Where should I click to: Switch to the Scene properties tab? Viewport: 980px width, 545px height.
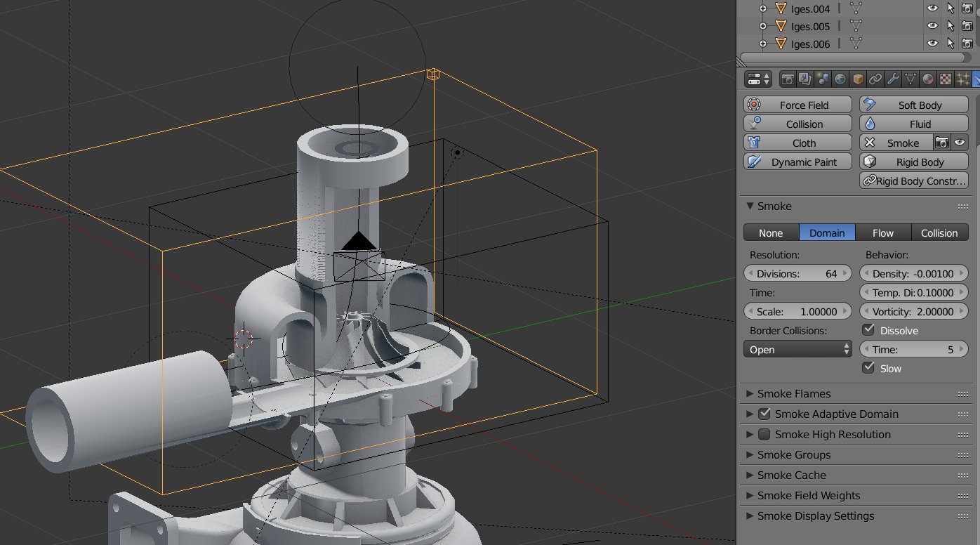click(x=823, y=79)
